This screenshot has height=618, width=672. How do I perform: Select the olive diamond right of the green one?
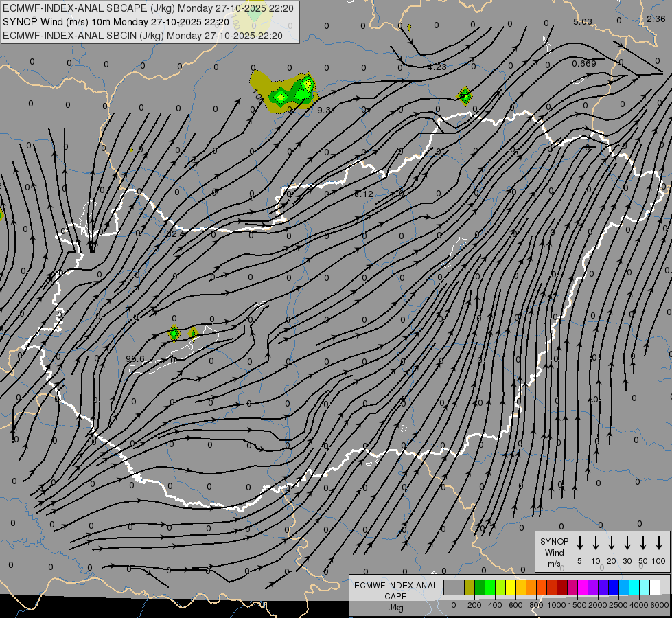pyautogui.click(x=194, y=333)
